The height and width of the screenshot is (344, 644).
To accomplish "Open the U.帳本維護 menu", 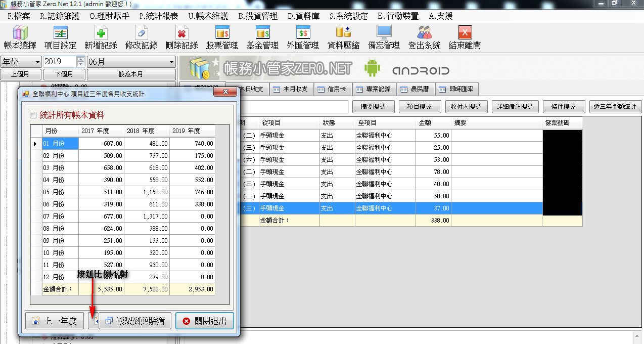I will point(208,16).
